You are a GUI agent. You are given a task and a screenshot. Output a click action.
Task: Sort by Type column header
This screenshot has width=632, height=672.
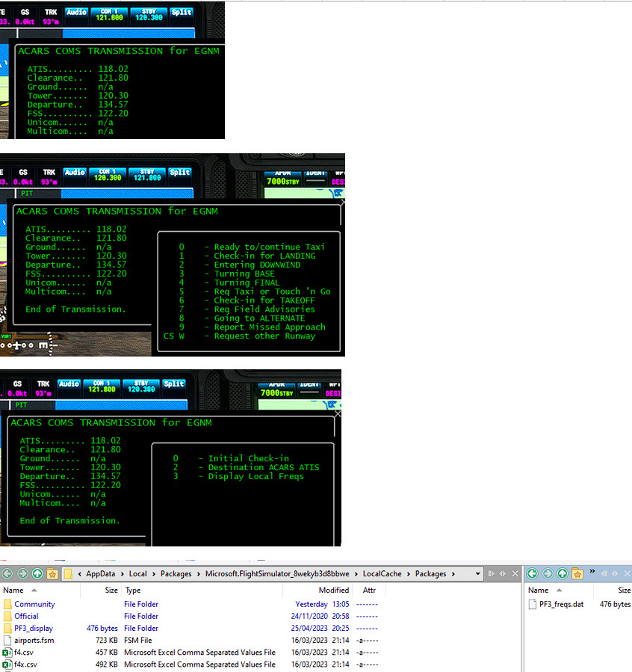pos(133,590)
